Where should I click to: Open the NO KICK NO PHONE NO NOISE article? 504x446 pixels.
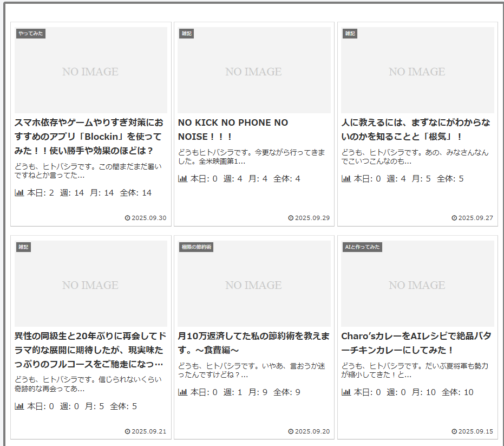point(233,130)
